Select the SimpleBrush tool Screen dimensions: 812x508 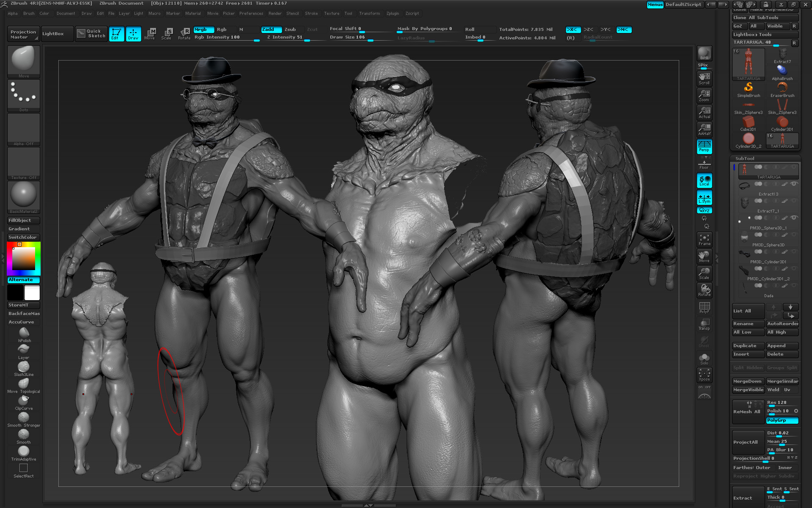pyautogui.click(x=749, y=90)
